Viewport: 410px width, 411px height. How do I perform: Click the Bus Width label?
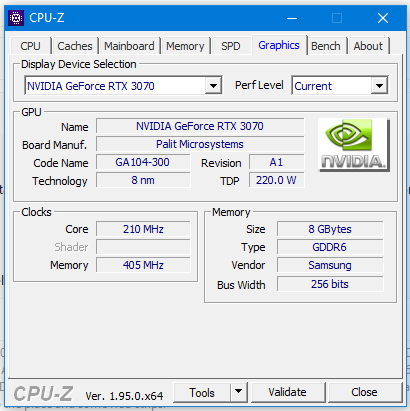coord(241,285)
